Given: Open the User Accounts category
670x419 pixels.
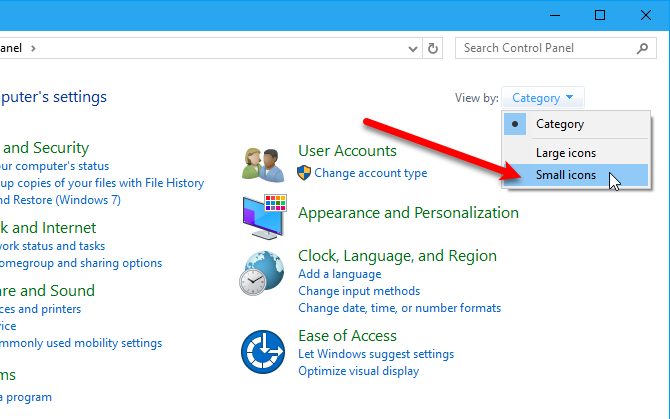Looking at the screenshot, I should pyautogui.click(x=347, y=151).
